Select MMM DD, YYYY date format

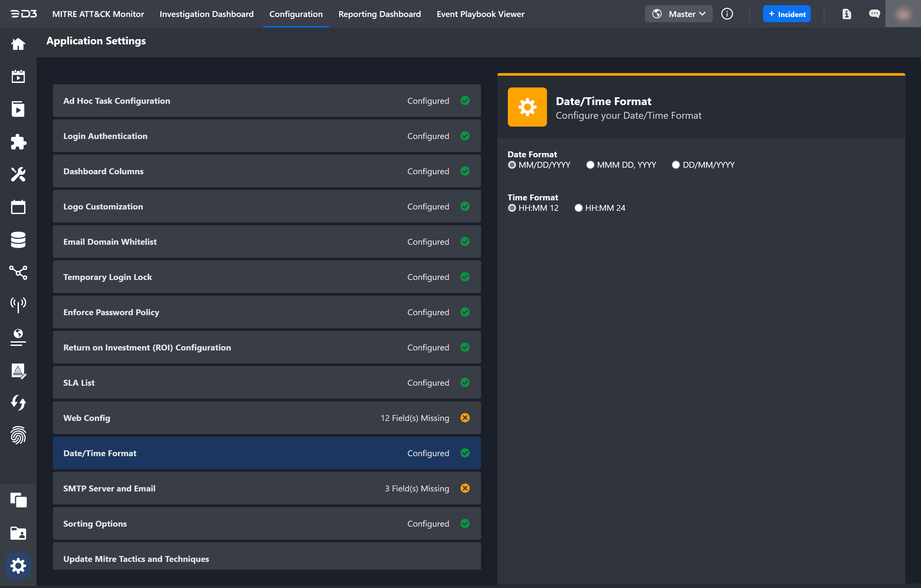coord(590,165)
